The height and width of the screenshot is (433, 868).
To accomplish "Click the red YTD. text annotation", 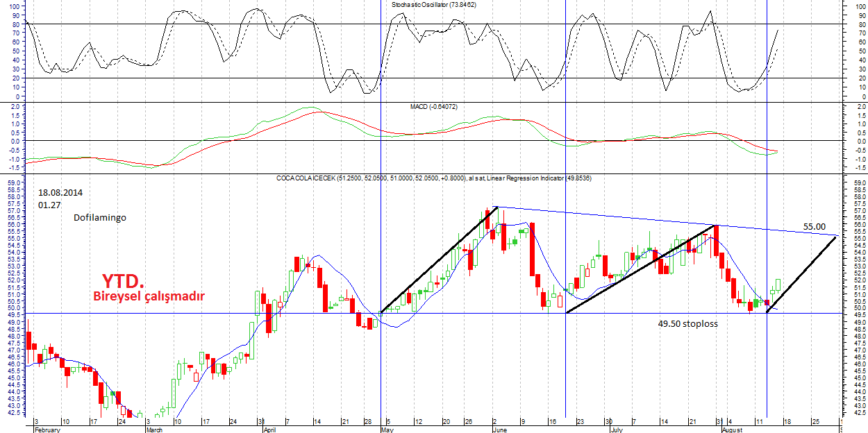I will click(x=124, y=281).
